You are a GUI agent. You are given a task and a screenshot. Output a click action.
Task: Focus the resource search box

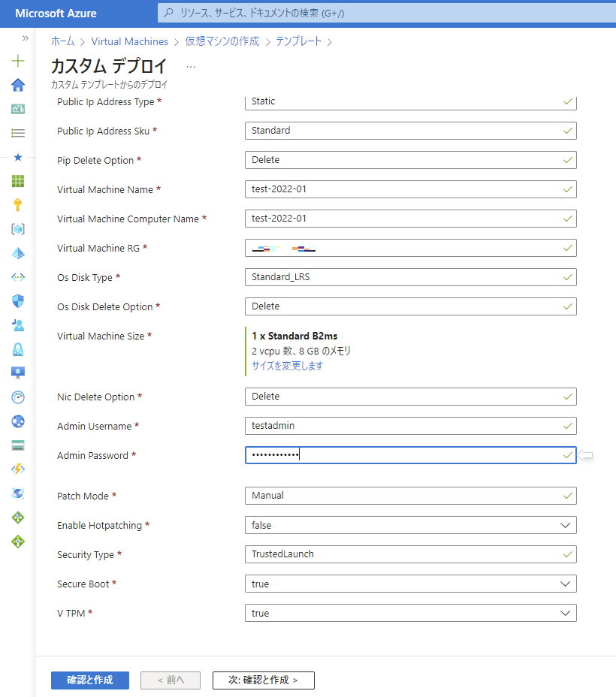click(x=387, y=13)
